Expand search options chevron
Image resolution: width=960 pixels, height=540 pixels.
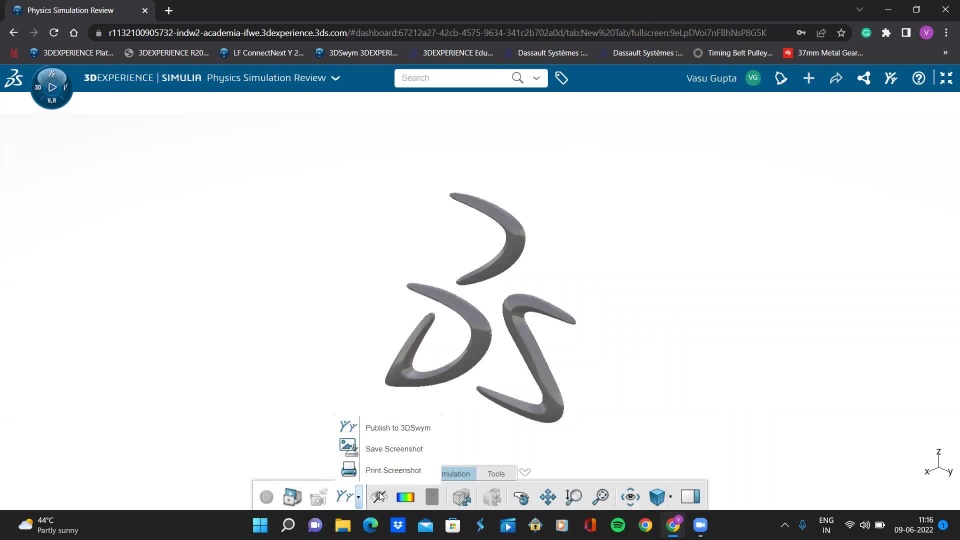(x=536, y=78)
